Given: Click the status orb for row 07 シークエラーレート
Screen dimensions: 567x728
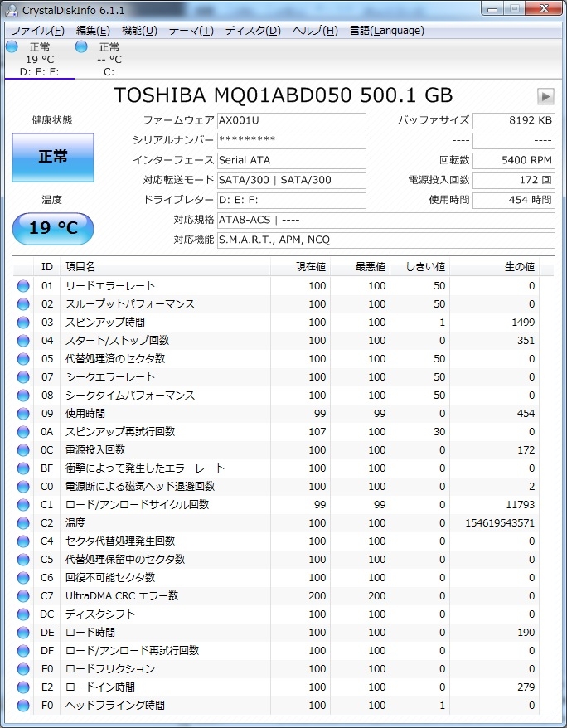Looking at the screenshot, I should [23, 377].
